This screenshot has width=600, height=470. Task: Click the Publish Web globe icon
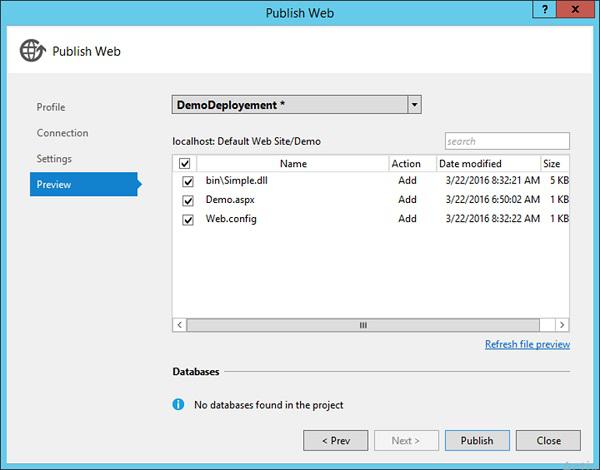33,51
